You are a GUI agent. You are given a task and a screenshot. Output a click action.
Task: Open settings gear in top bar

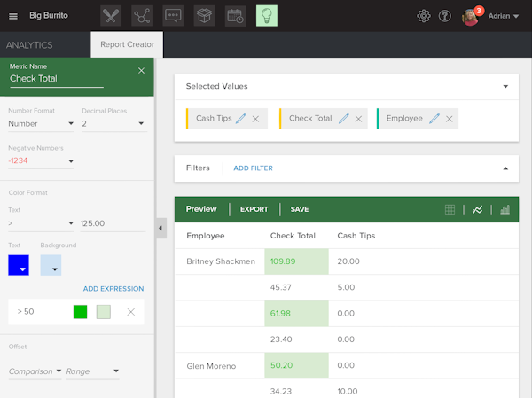coord(424,16)
